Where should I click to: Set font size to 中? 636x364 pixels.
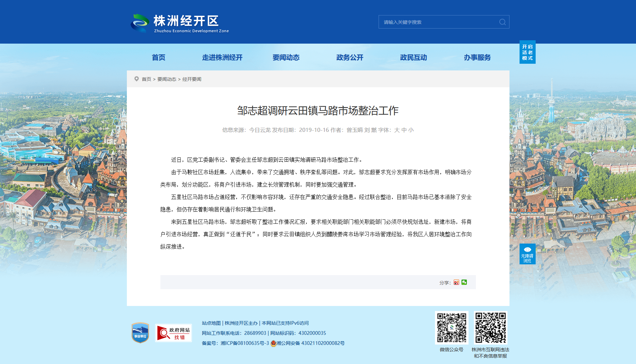click(x=404, y=130)
